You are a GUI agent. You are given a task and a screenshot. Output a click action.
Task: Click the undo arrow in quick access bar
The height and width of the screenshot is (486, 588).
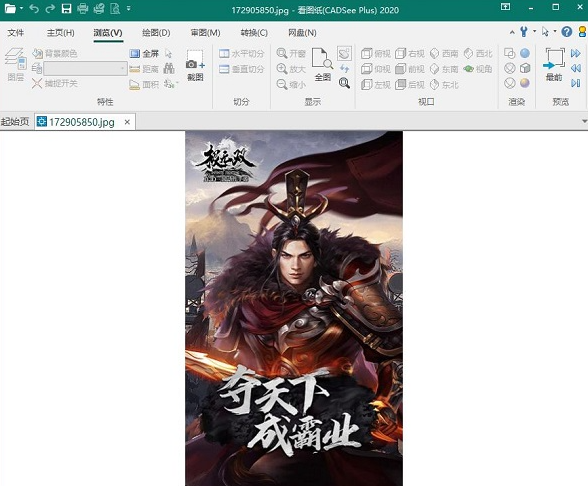[x=34, y=8]
